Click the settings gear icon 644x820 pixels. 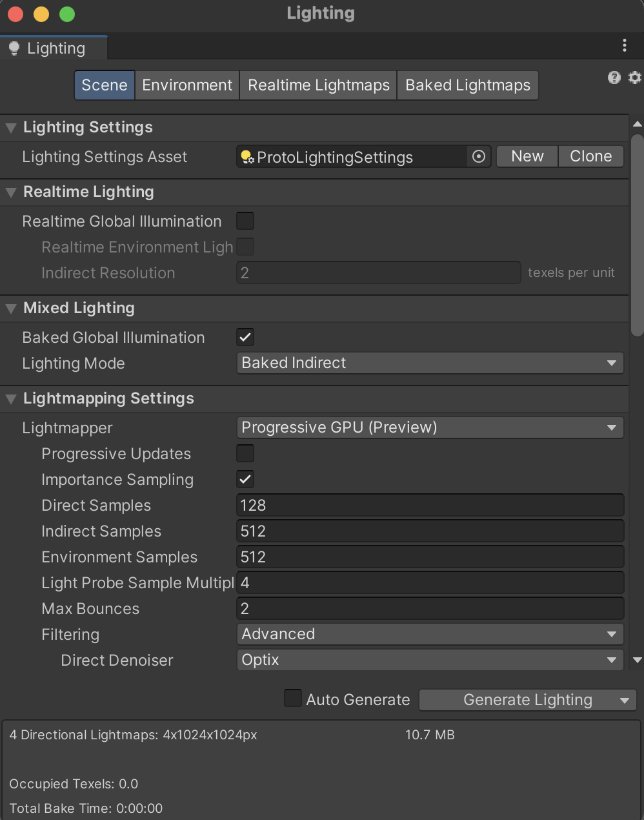(635, 77)
